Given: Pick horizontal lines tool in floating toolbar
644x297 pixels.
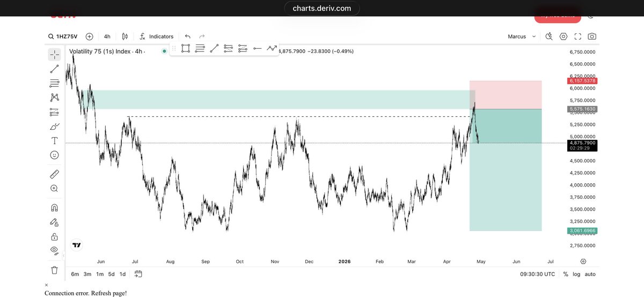Looking at the screenshot, I should pos(200,48).
